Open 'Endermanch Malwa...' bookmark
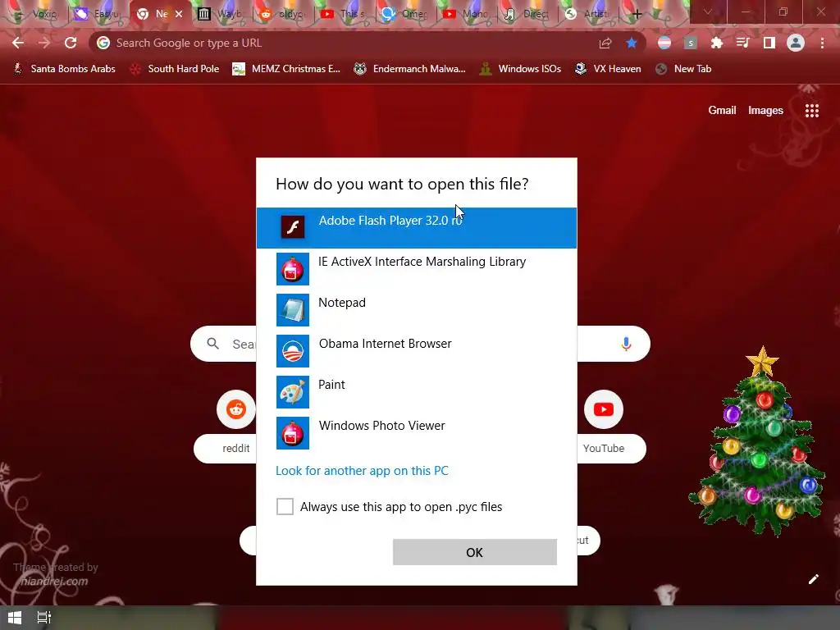Screen dimensions: 840x630 pos(410,69)
